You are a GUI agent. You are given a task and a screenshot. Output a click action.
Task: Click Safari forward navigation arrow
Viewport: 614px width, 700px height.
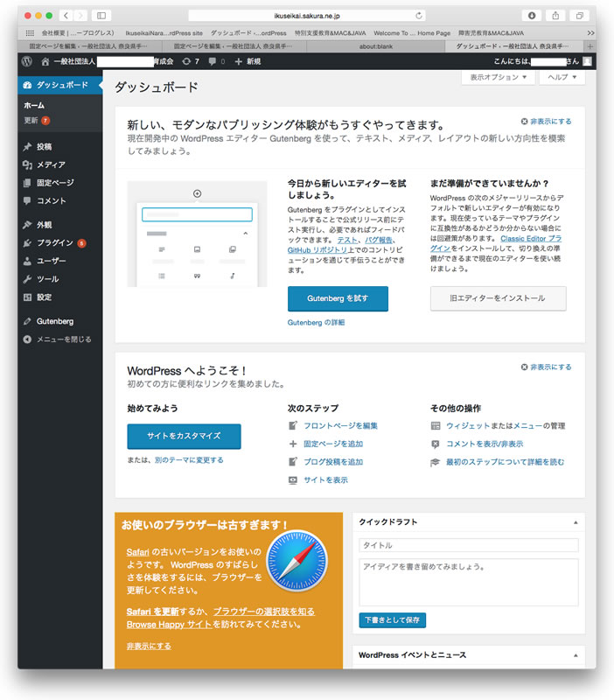pos(80,16)
